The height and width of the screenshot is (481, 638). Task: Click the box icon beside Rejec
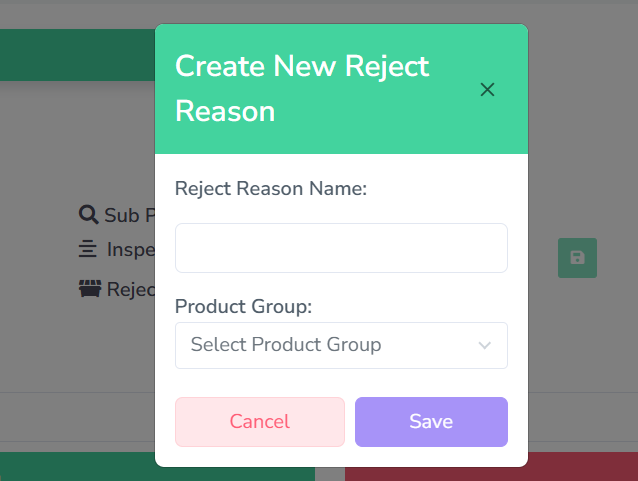[x=90, y=289]
